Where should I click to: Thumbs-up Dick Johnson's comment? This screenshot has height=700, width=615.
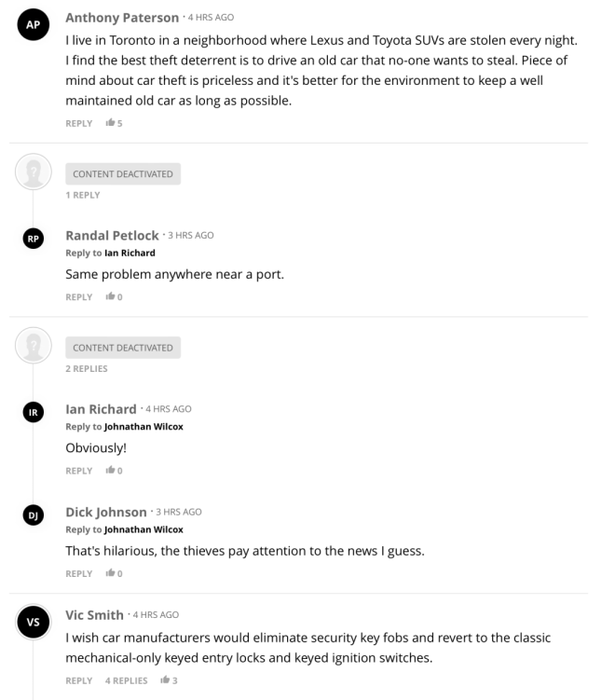click(x=111, y=573)
